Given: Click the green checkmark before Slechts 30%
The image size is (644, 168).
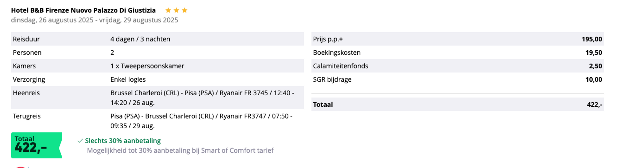Looking at the screenshot, I should pos(80,141).
